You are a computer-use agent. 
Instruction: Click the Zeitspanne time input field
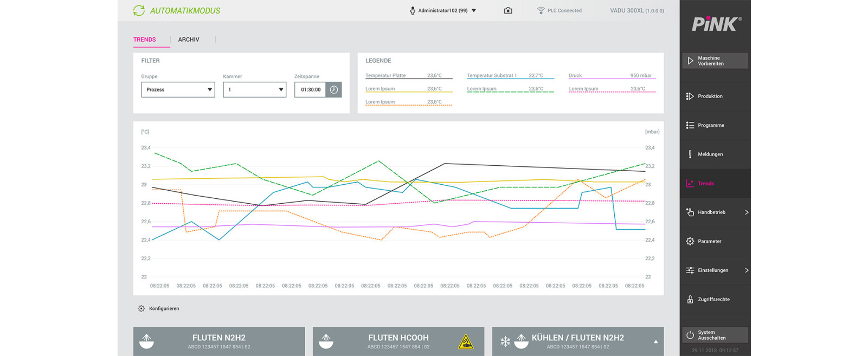tap(310, 89)
